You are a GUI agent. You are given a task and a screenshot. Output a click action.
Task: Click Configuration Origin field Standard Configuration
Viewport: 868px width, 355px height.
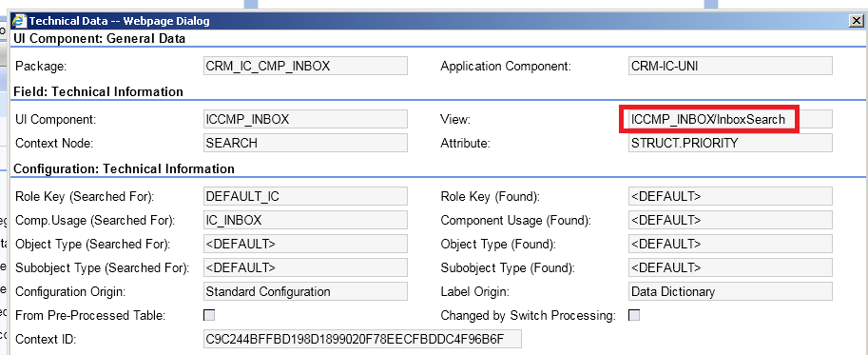[305, 291]
